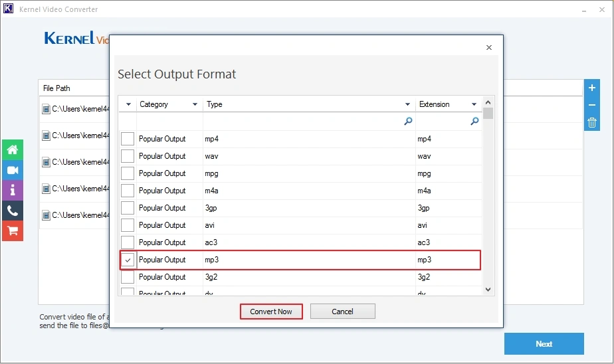Search the Type column with magnifier icon
Screen dimensions: 614x364
tap(408, 122)
